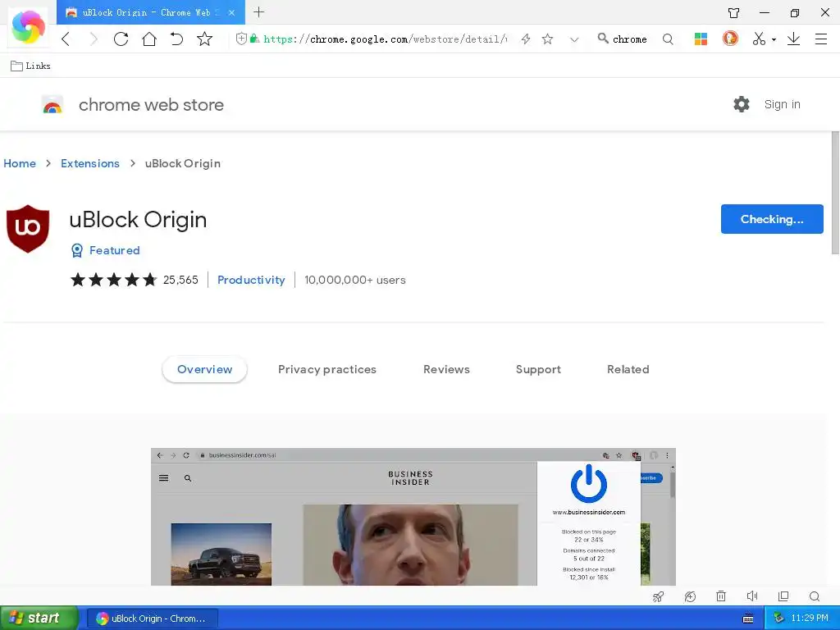Open the skin shirt icon in title bar

click(x=734, y=12)
